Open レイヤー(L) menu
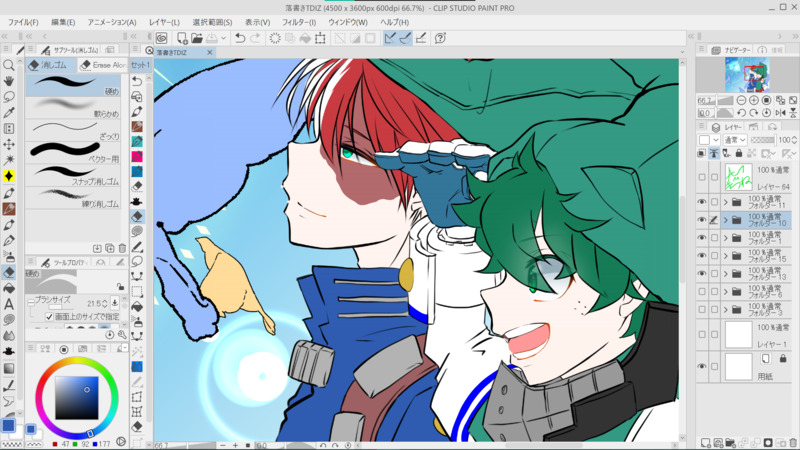800x450 pixels. pyautogui.click(x=164, y=22)
